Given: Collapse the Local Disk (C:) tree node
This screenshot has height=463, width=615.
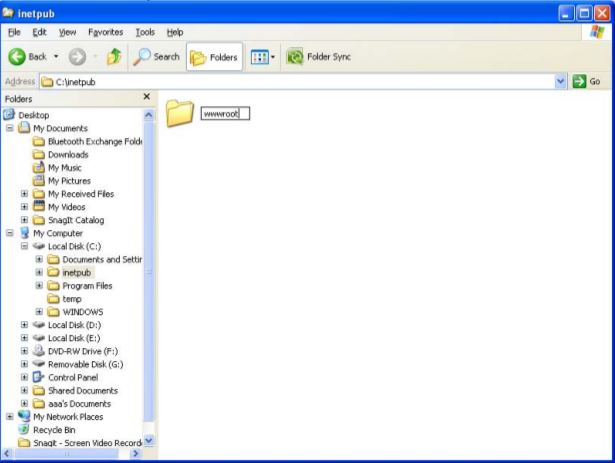Looking at the screenshot, I should pos(25,246).
